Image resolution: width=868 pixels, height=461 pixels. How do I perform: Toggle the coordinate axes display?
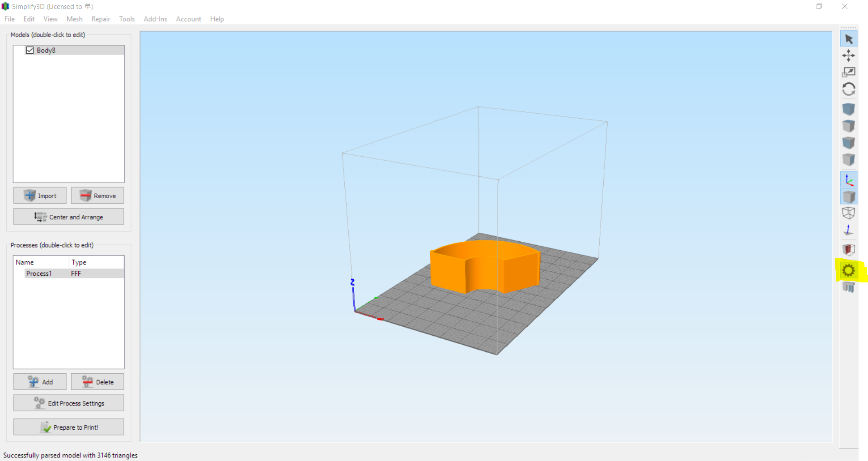(848, 180)
